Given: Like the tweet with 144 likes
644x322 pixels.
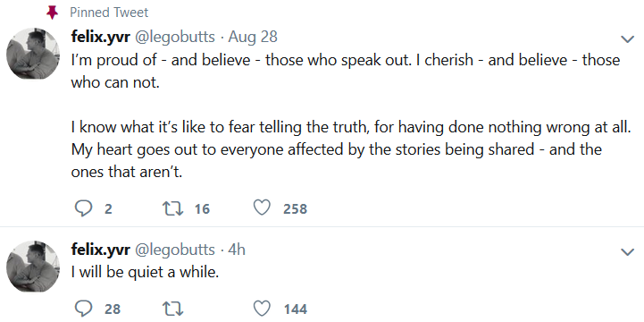Looking at the screenshot, I should (x=263, y=308).
